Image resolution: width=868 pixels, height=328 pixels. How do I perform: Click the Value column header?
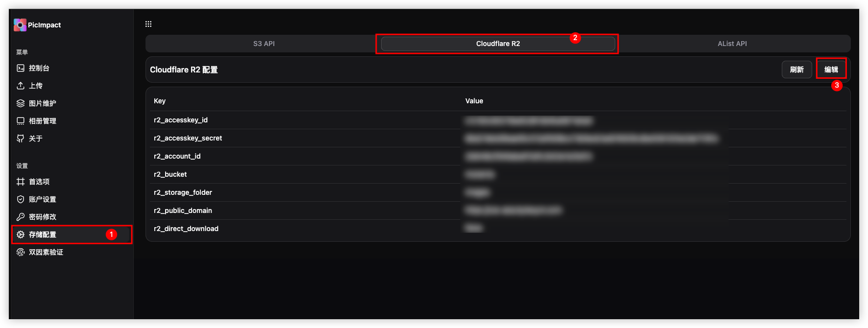[474, 101]
